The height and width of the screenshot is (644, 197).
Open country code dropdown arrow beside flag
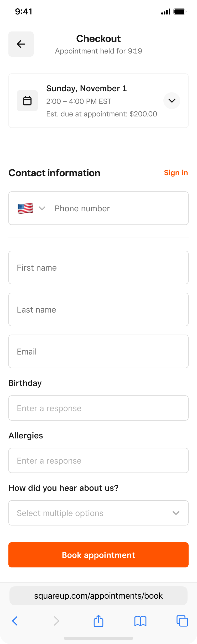pos(42,208)
